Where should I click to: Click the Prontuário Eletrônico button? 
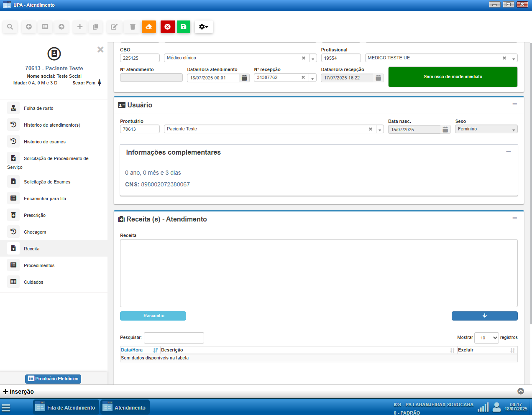coord(53,379)
